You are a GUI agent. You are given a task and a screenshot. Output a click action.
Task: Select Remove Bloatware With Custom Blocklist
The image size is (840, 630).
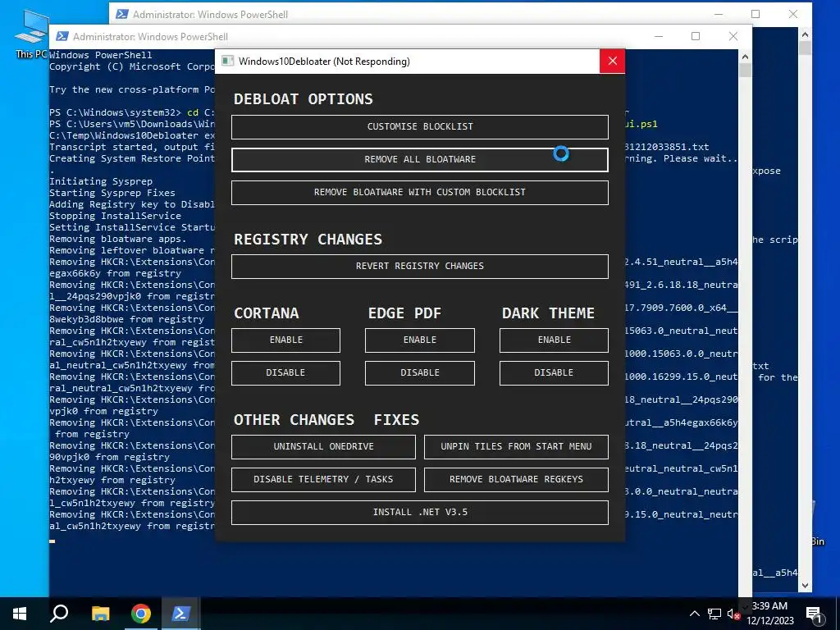coord(419,192)
